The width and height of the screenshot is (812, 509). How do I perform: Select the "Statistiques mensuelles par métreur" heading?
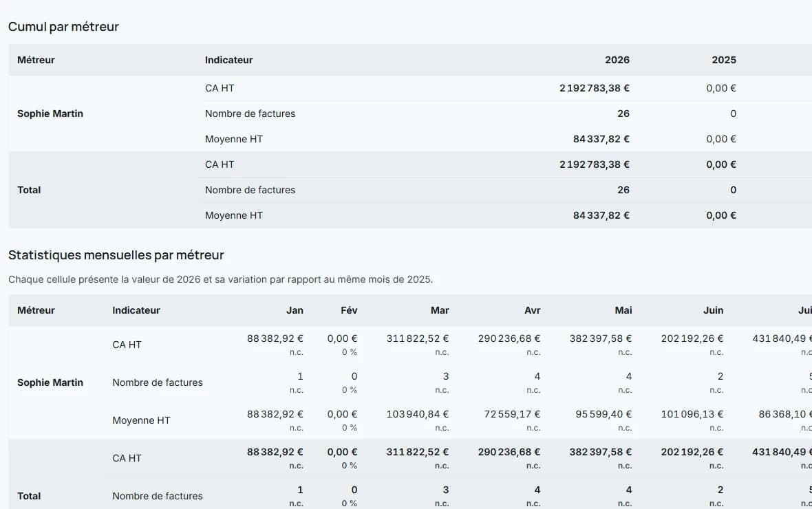116,255
